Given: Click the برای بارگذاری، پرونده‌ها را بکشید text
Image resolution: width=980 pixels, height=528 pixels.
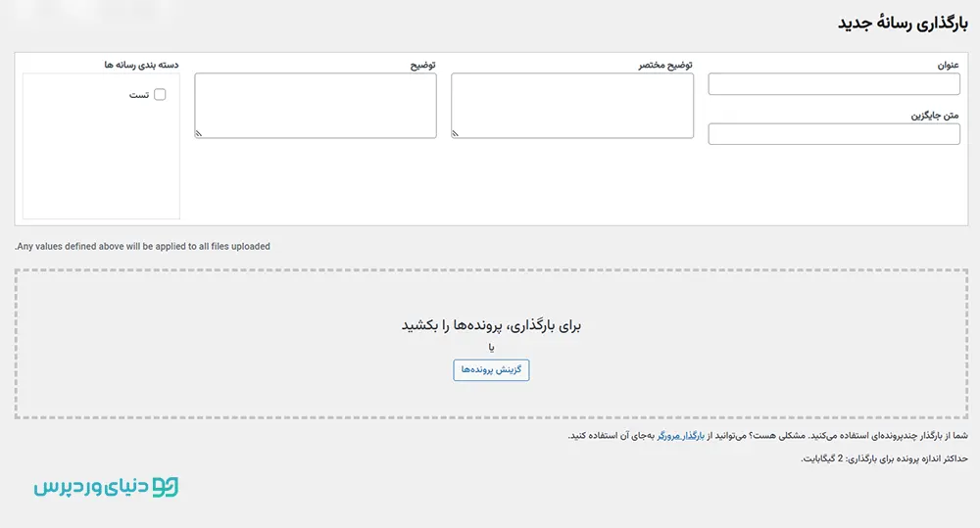Looking at the screenshot, I should click(491, 325).
